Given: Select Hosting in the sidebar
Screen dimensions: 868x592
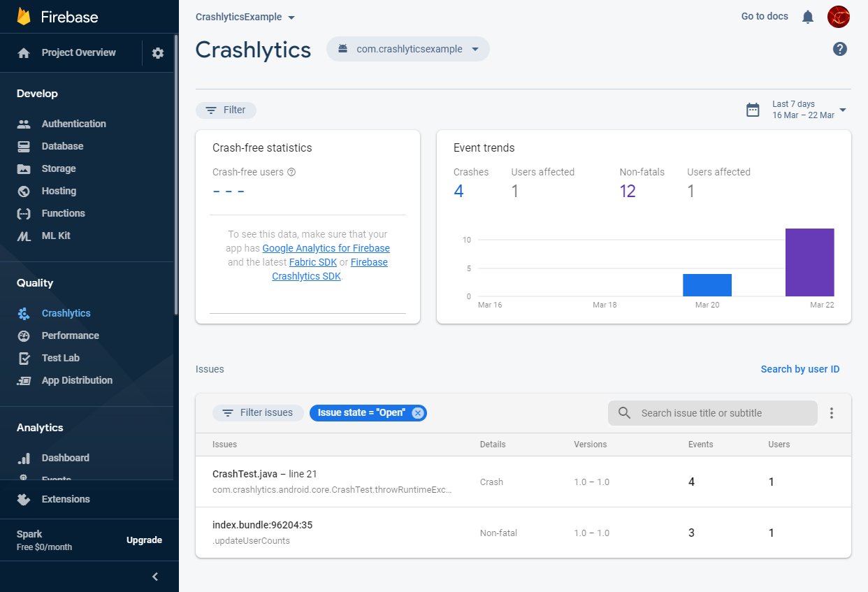Looking at the screenshot, I should click(x=59, y=192).
